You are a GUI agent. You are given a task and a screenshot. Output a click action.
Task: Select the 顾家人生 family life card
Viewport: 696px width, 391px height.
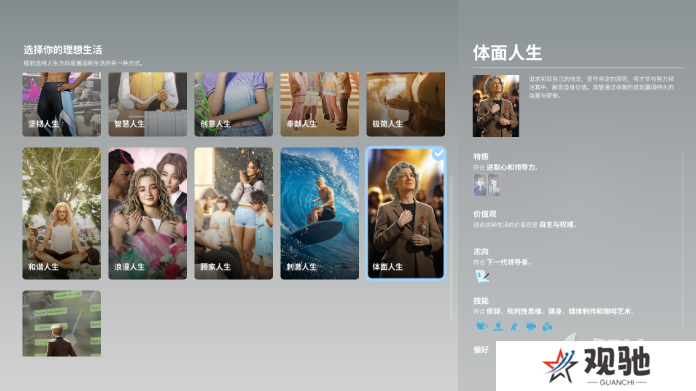point(233,213)
